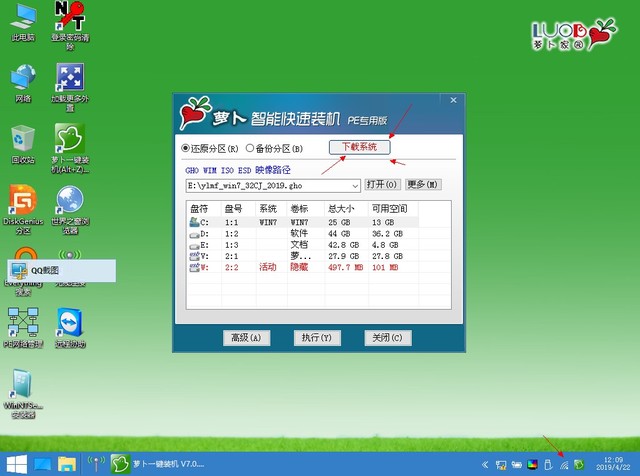Click the 25 GB total size cell
The height and width of the screenshot is (476, 640).
(x=339, y=222)
